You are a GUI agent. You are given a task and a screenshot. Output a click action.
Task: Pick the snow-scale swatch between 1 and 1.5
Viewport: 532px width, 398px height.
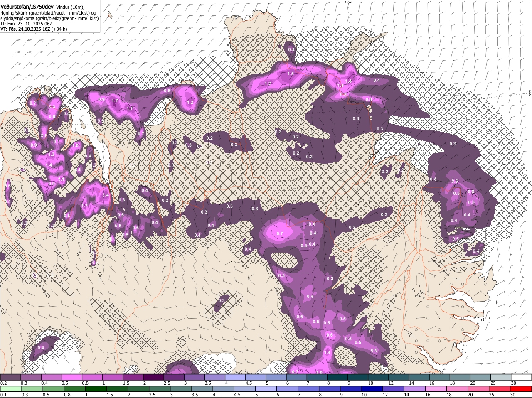click(113, 377)
